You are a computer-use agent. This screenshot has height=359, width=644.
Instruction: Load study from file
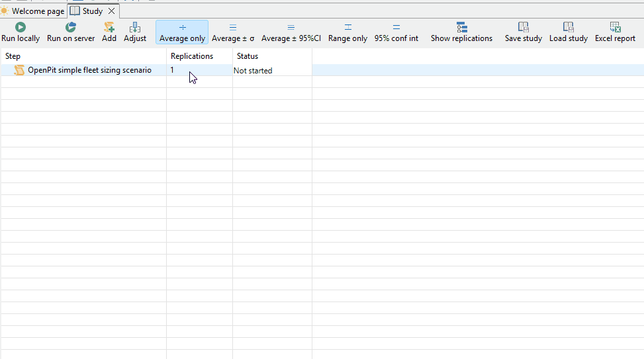click(569, 32)
